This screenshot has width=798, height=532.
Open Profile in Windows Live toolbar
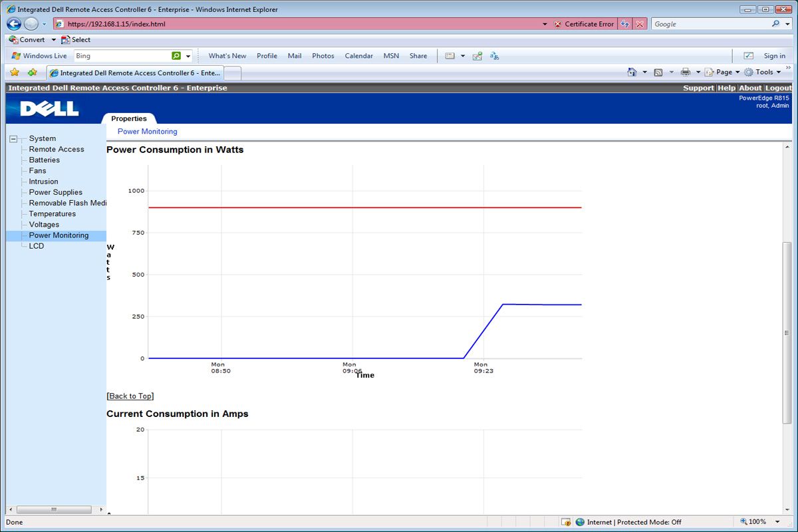pos(267,56)
